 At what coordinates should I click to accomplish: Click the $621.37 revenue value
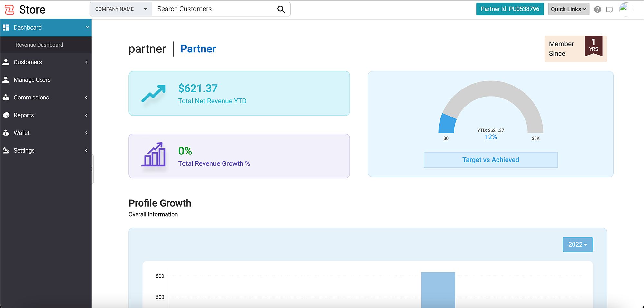tap(198, 89)
